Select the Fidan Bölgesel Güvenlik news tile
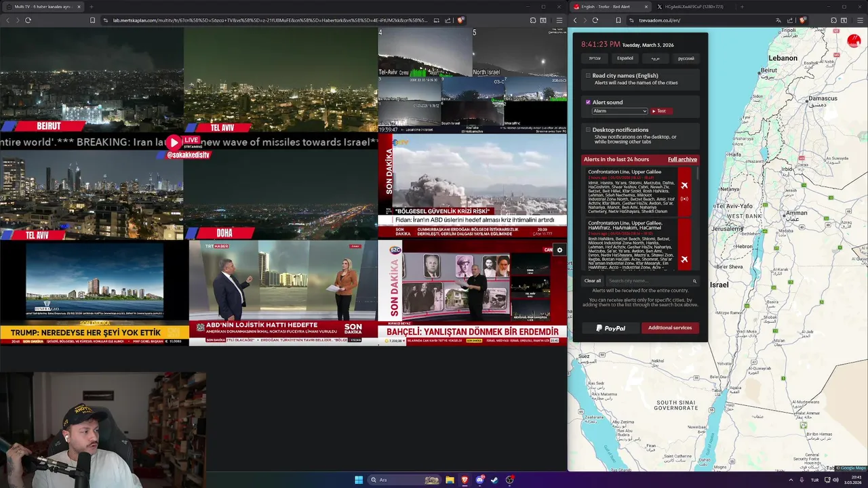This screenshot has height=488, width=868. tap(472, 186)
